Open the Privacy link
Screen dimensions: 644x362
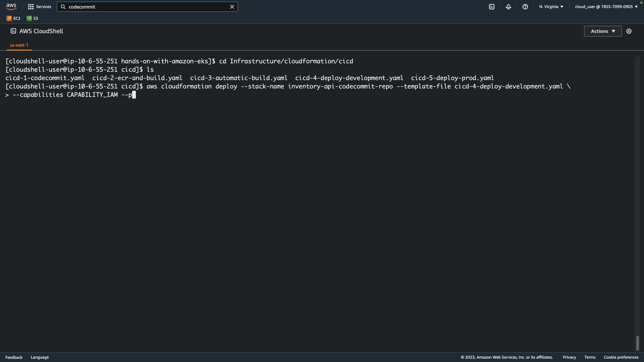click(x=569, y=357)
